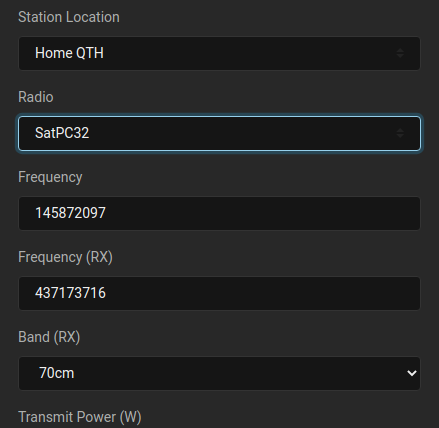The height and width of the screenshot is (428, 439).
Task: Place cursor right after the 145872097 value
Action: [x=107, y=213]
